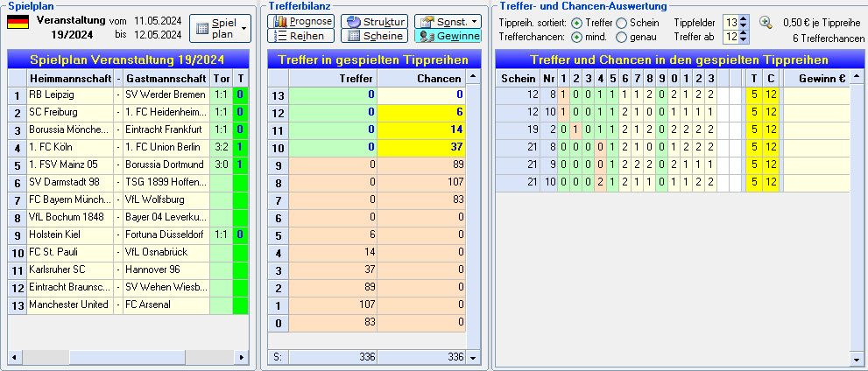Click the FC Arsenal cell
This screenshot has height=371, width=868.
[x=166, y=304]
